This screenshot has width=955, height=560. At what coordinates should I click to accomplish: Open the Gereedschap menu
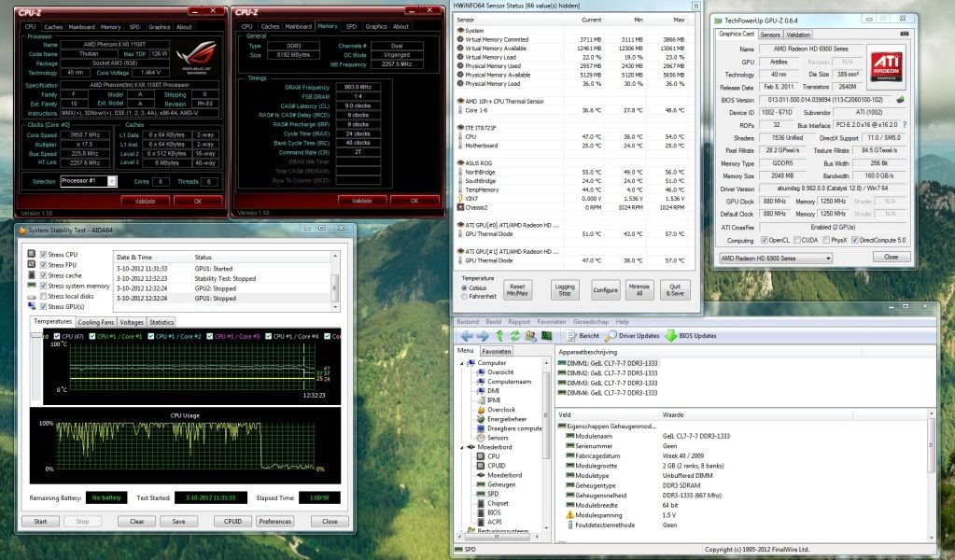coord(591,321)
